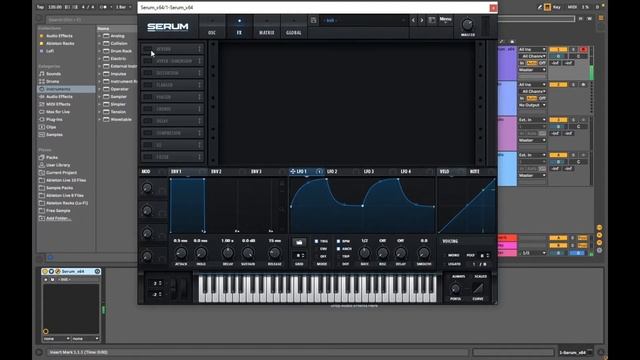Open Packs in Places list

click(x=52, y=158)
